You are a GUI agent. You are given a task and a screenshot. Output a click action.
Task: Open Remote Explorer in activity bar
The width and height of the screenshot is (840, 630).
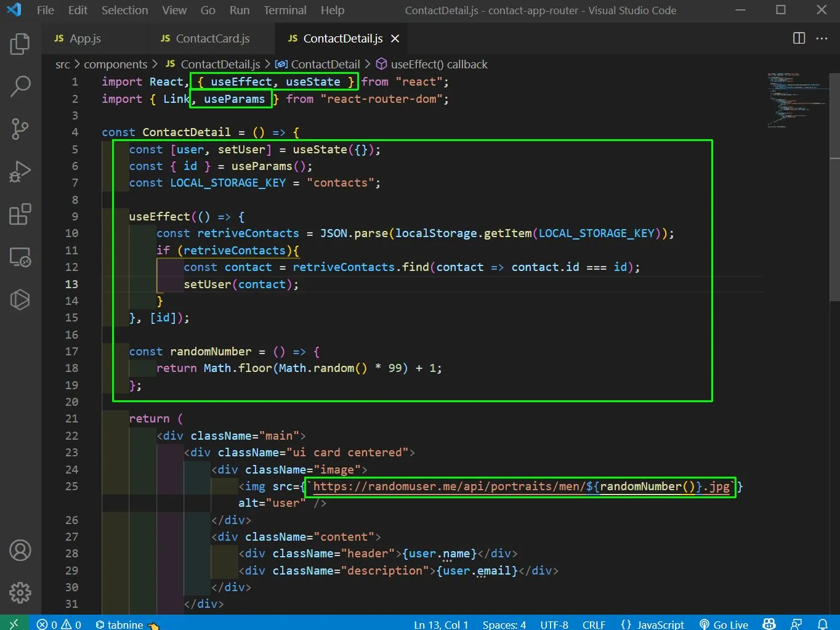[x=20, y=257]
